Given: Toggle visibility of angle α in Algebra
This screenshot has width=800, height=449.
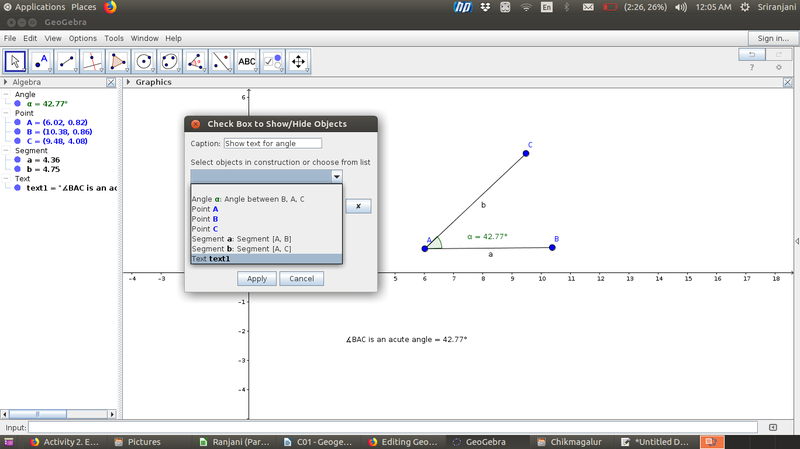Looking at the screenshot, I should (18, 104).
